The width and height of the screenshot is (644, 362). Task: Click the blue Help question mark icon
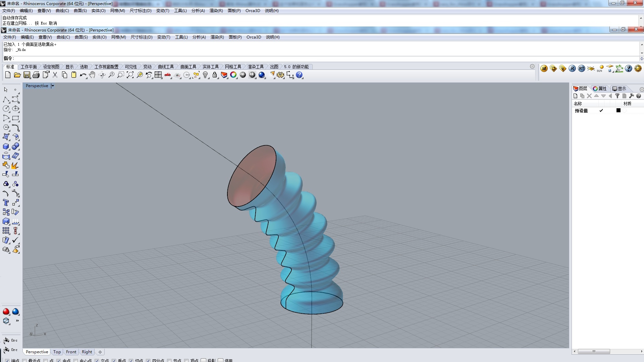(x=300, y=75)
